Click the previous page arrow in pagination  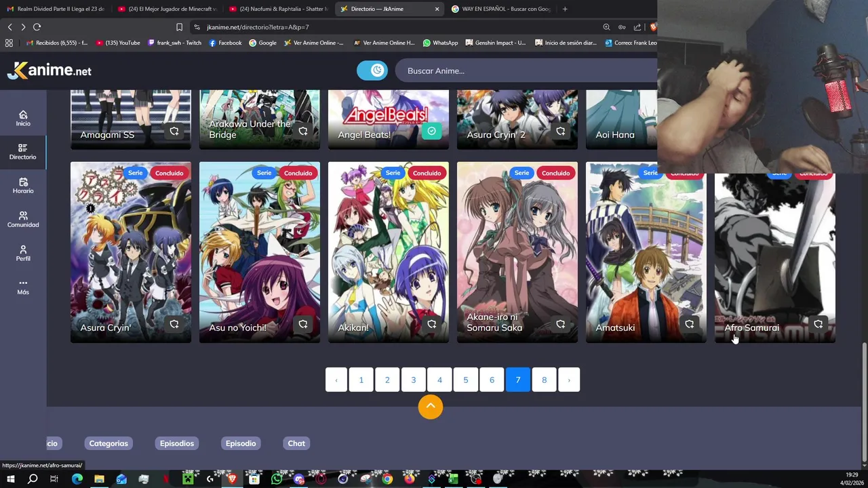click(336, 380)
